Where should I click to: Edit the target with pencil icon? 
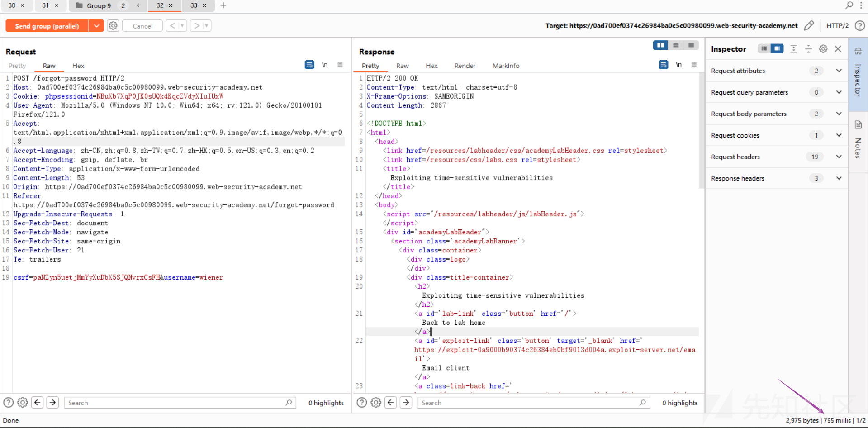coord(809,25)
